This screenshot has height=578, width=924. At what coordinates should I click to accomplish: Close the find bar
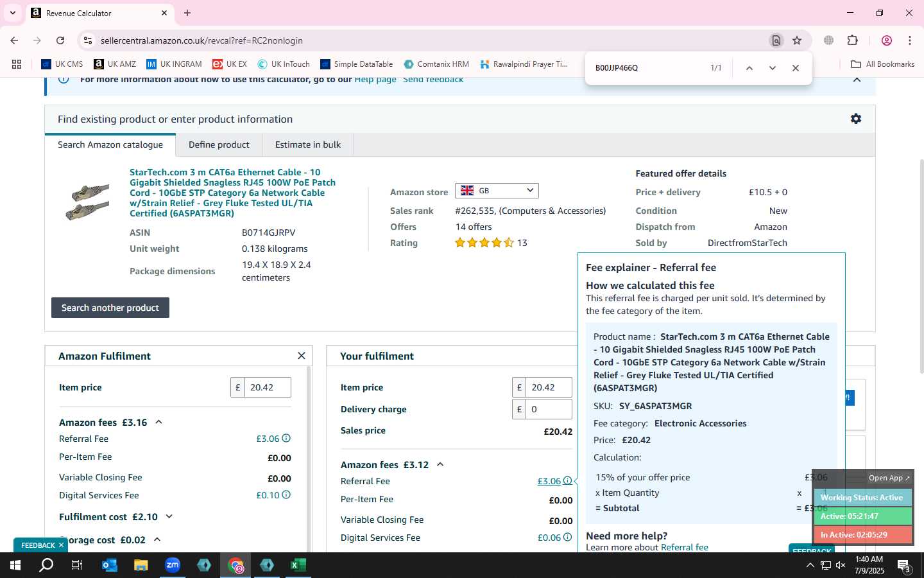(x=796, y=68)
